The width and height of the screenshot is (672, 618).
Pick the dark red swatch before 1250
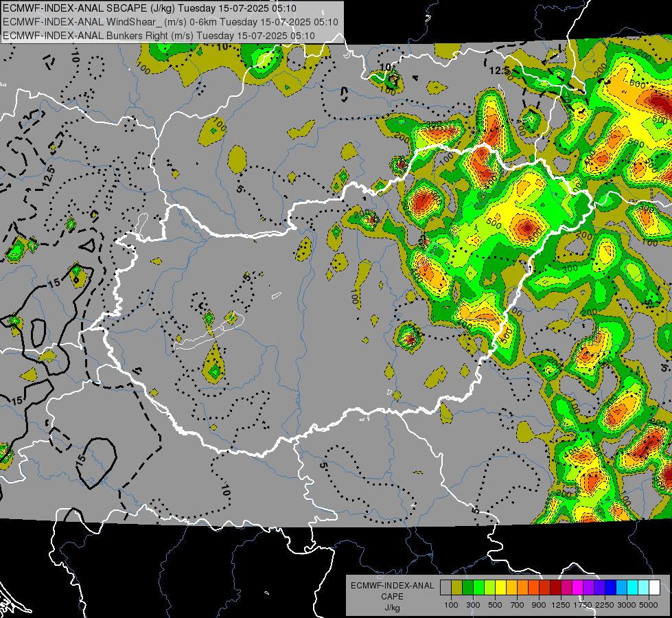click(x=555, y=587)
